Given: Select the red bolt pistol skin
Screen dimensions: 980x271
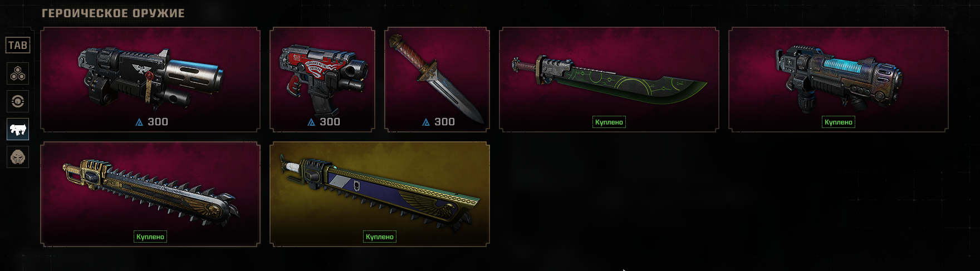Looking at the screenshot, I should [322, 80].
